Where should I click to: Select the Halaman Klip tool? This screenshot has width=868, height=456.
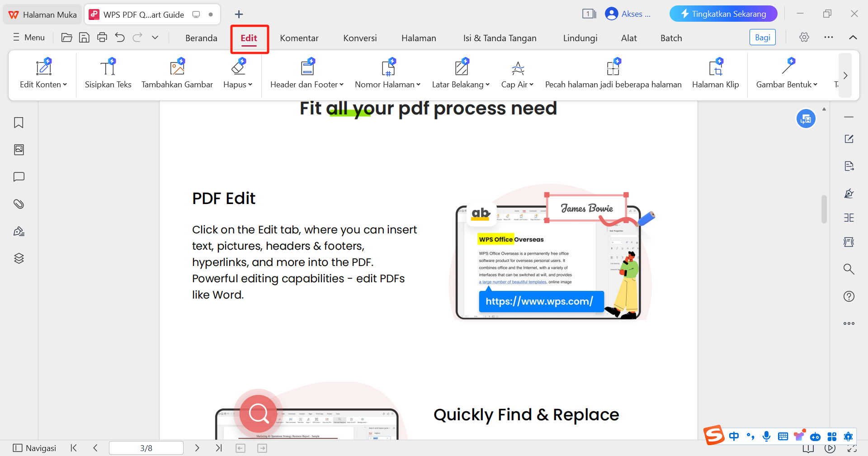[x=716, y=75]
